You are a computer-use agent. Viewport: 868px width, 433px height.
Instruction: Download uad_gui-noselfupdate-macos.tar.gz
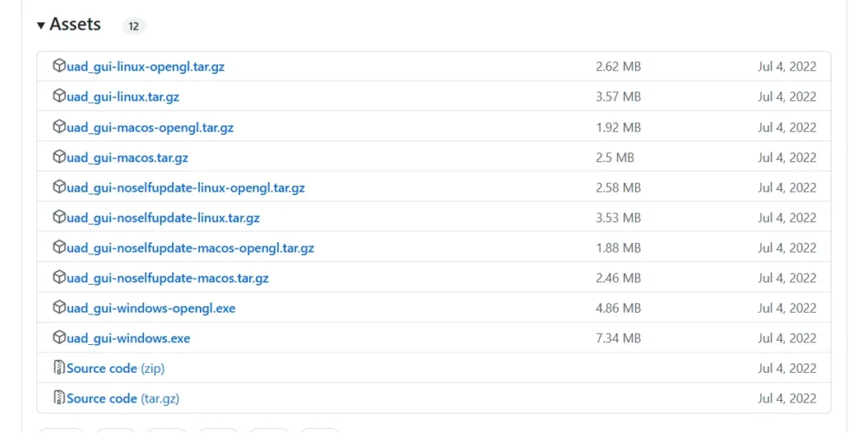click(x=168, y=278)
